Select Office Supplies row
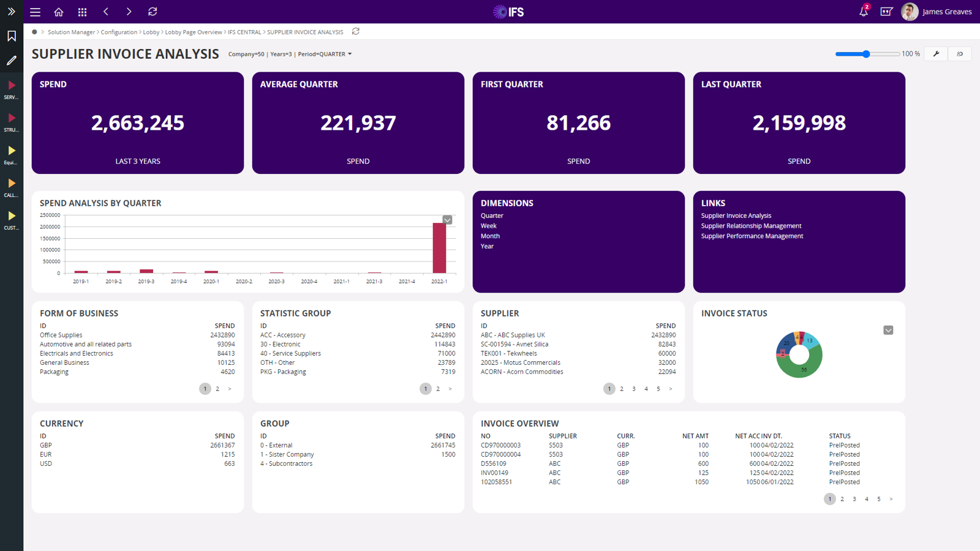 click(x=137, y=335)
